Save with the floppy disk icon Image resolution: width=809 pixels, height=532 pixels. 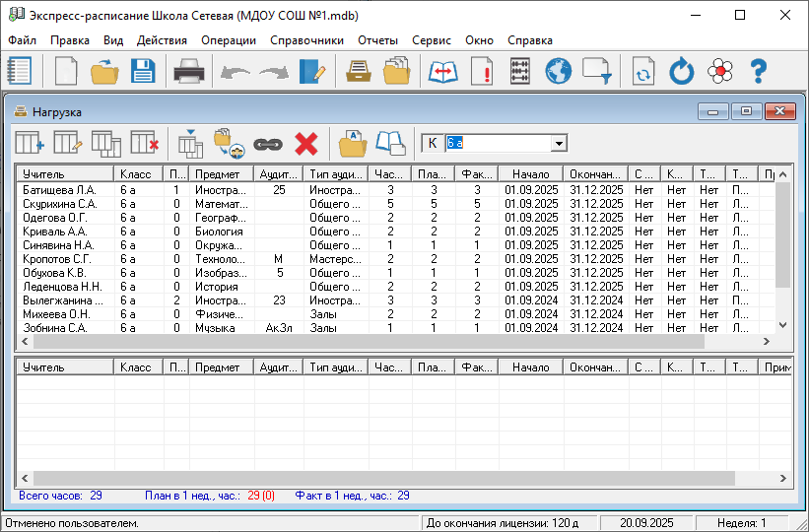pos(143,71)
